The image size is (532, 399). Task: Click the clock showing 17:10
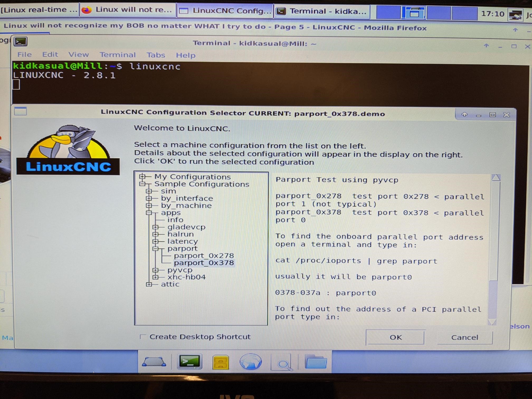[492, 14]
